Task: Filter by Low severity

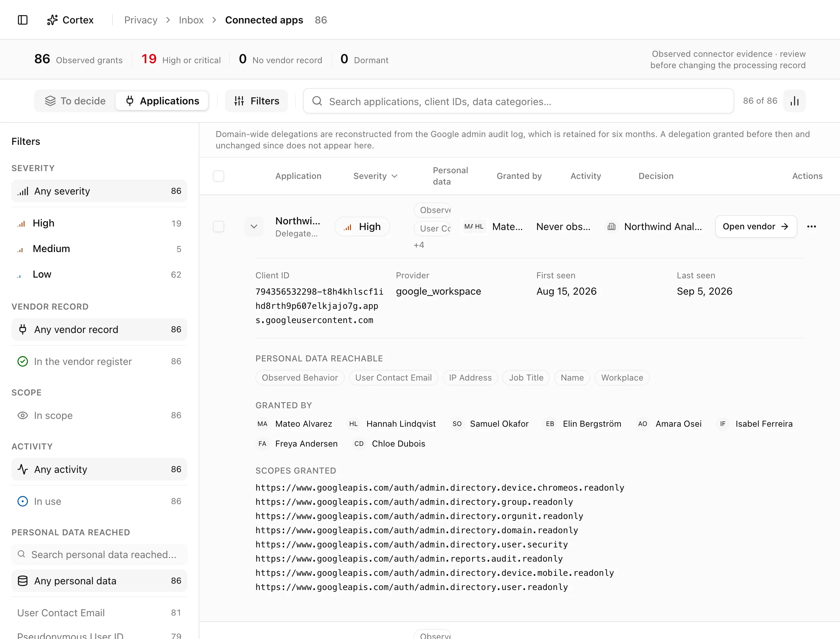Action: coord(99,274)
